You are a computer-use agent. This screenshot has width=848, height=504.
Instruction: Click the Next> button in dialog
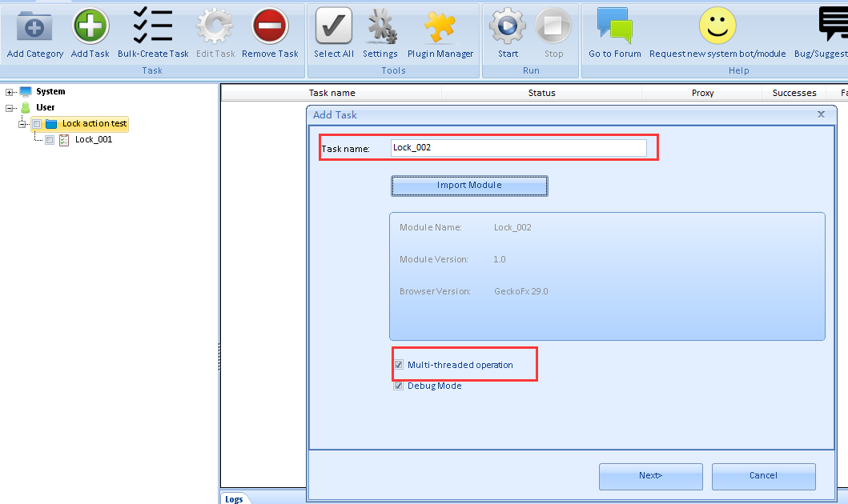[650, 476]
